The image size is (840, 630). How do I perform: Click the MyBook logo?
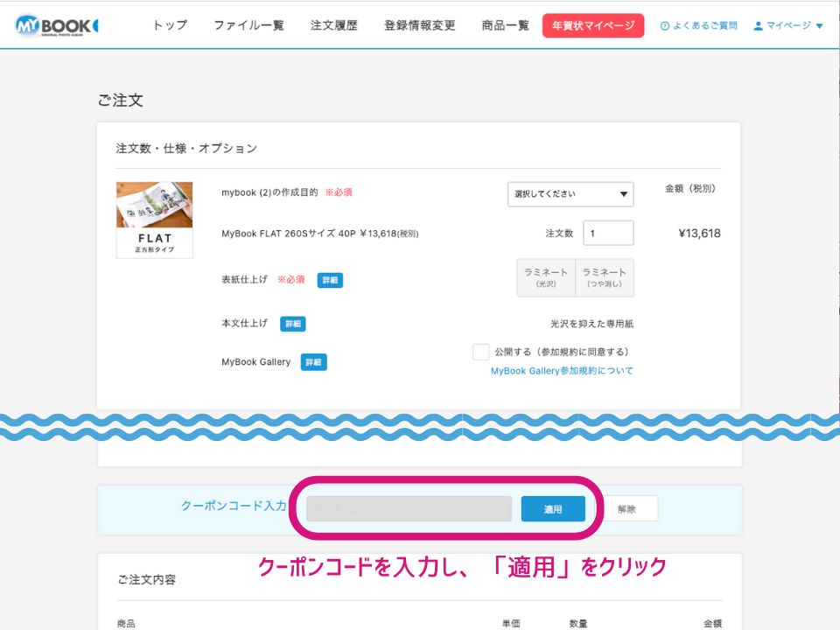57,25
